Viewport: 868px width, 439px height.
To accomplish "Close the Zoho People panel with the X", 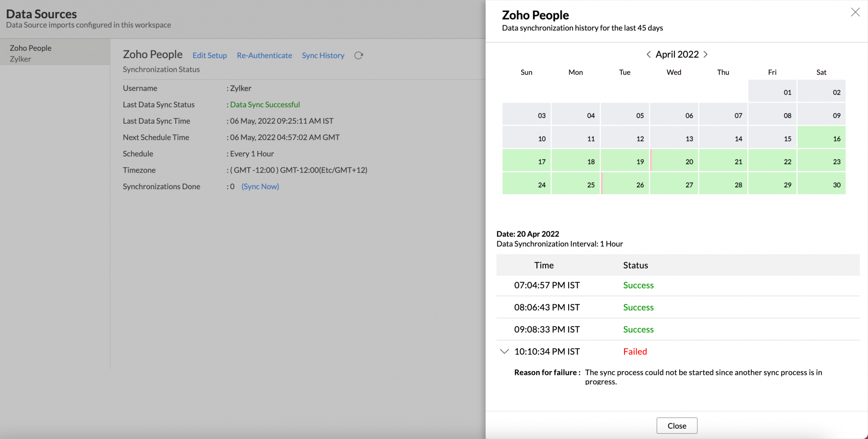I will (x=855, y=12).
